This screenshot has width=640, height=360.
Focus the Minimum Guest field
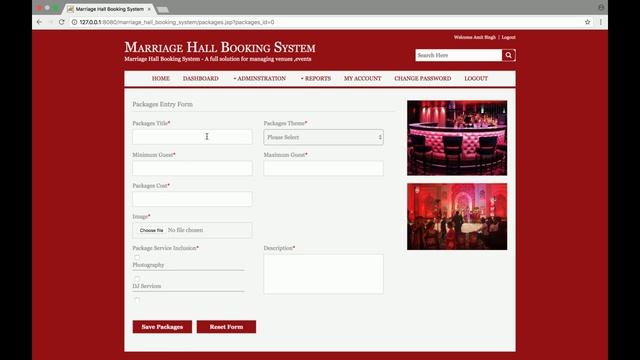point(192,168)
